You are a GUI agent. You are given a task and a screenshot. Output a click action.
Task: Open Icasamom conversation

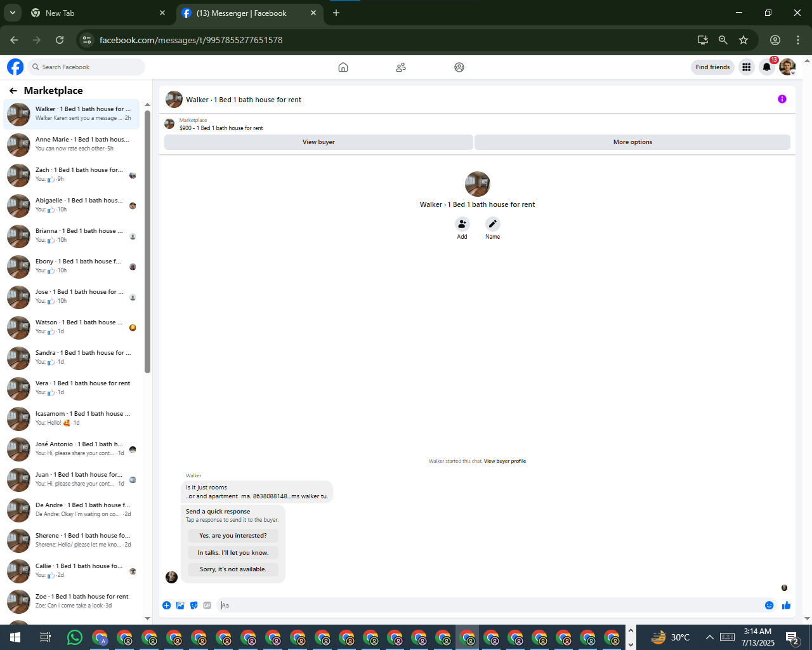(72, 418)
